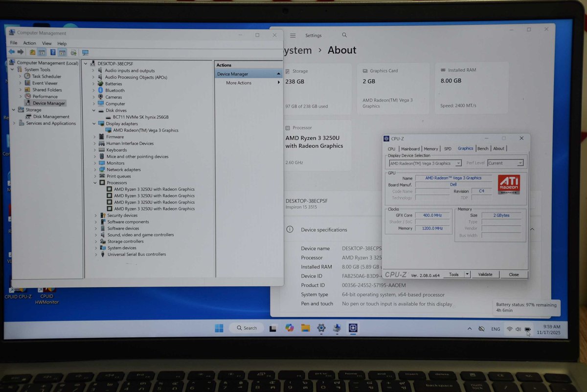Screen dimensions: 587x392
Task: Click the Forward arrow in Computer Management toolbar
Action: pos(21,52)
